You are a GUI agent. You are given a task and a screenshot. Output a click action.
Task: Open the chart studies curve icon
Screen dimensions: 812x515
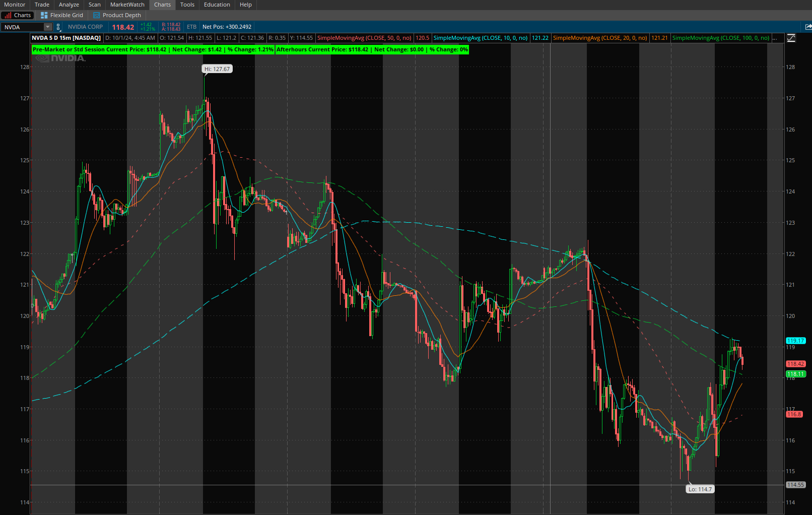click(791, 38)
